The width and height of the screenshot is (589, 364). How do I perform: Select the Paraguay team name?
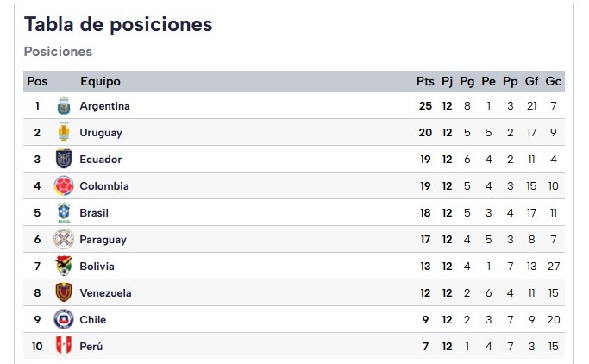(103, 240)
